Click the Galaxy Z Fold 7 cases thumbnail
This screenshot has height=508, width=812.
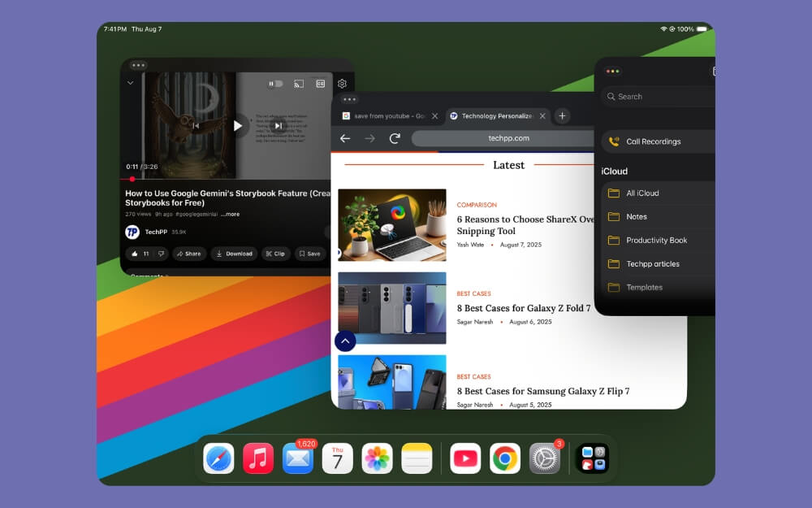[392, 308]
